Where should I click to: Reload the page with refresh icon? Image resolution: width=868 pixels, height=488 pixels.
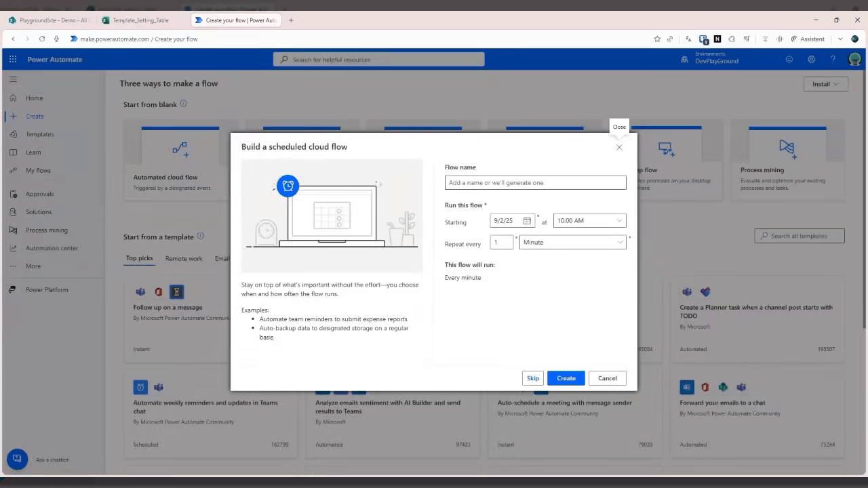42,39
